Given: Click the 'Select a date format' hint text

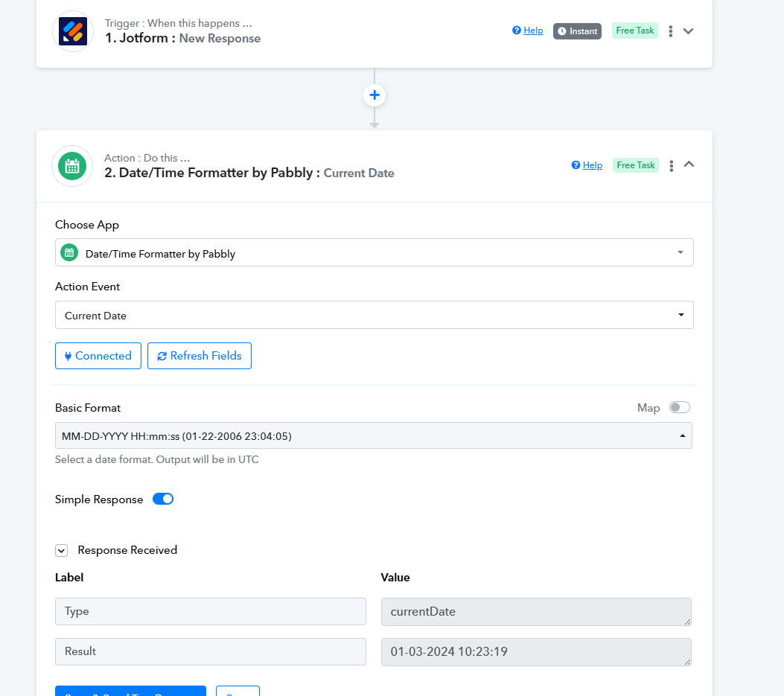Looking at the screenshot, I should tap(156, 459).
